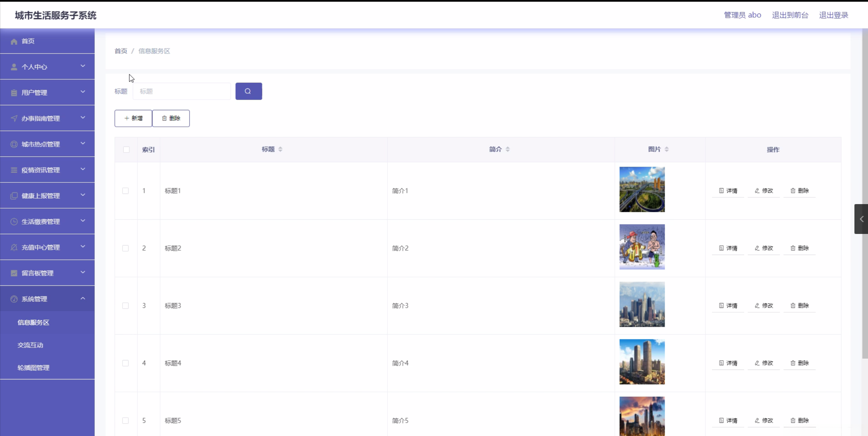Screen dimensions: 868x436
Task: Click the magnifier search button
Action: (x=248, y=91)
